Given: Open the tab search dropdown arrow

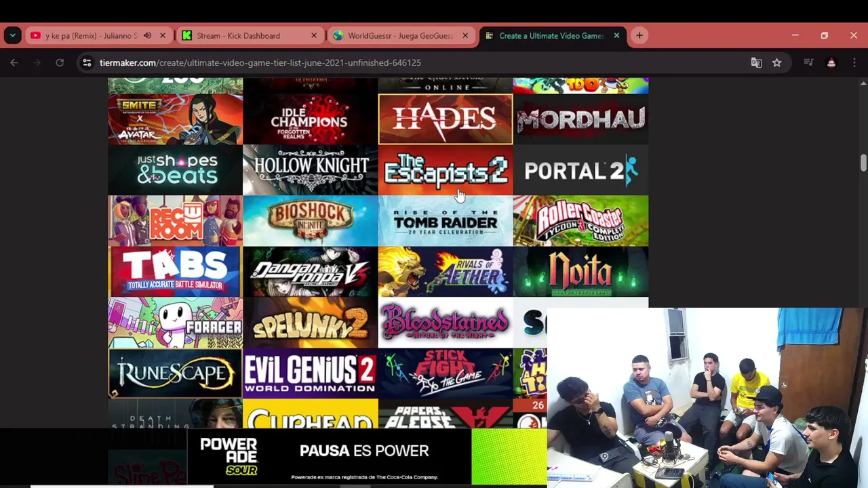Looking at the screenshot, I should (12, 35).
